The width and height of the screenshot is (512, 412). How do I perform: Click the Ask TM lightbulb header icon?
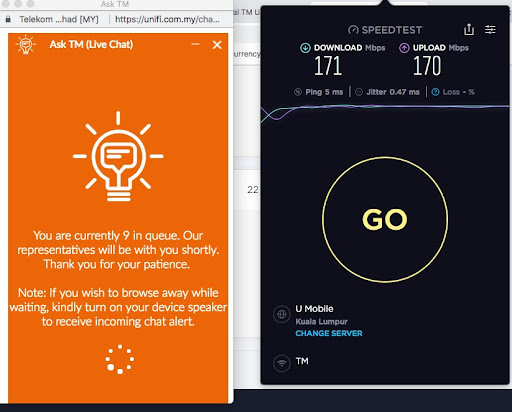coord(26,44)
